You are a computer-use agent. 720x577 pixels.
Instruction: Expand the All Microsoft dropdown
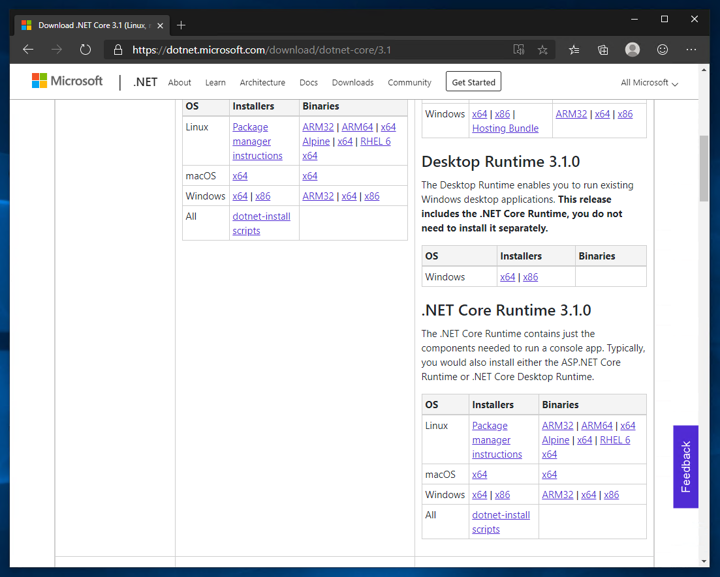point(649,83)
